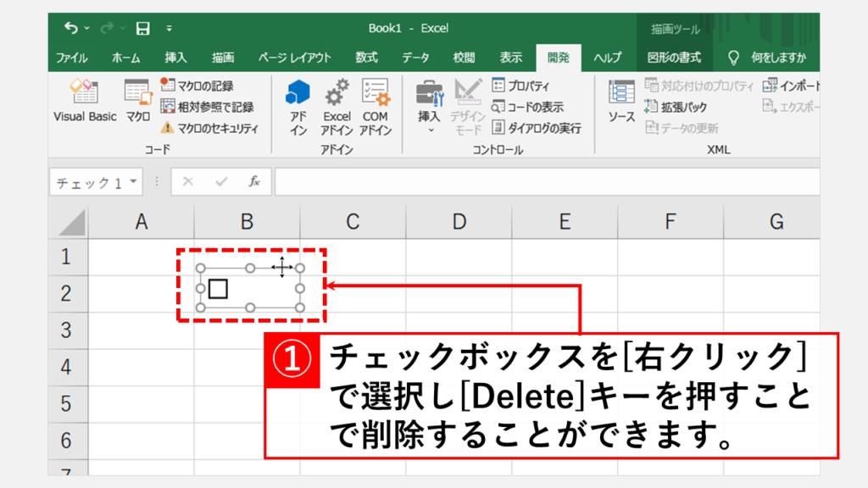
Task: Click the ソース (Source) XML icon
Action: pos(621,102)
